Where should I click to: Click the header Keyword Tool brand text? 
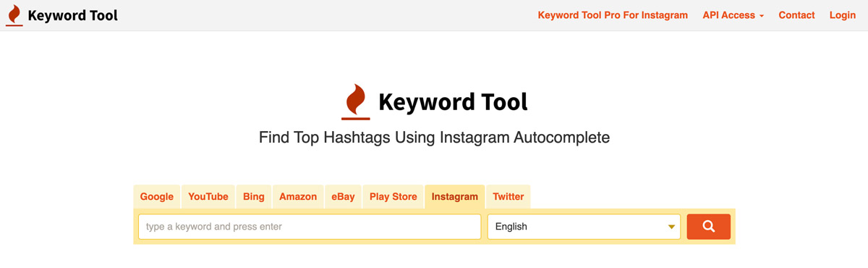pyautogui.click(x=72, y=15)
